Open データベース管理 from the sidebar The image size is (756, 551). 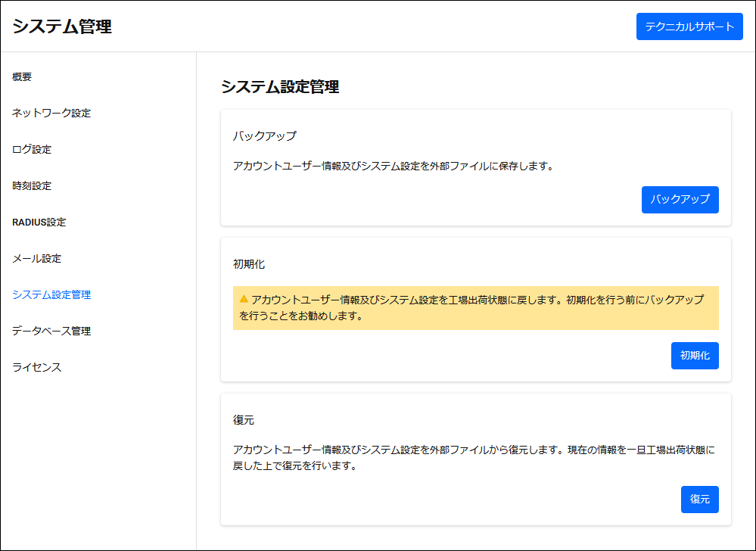pyautogui.click(x=51, y=332)
